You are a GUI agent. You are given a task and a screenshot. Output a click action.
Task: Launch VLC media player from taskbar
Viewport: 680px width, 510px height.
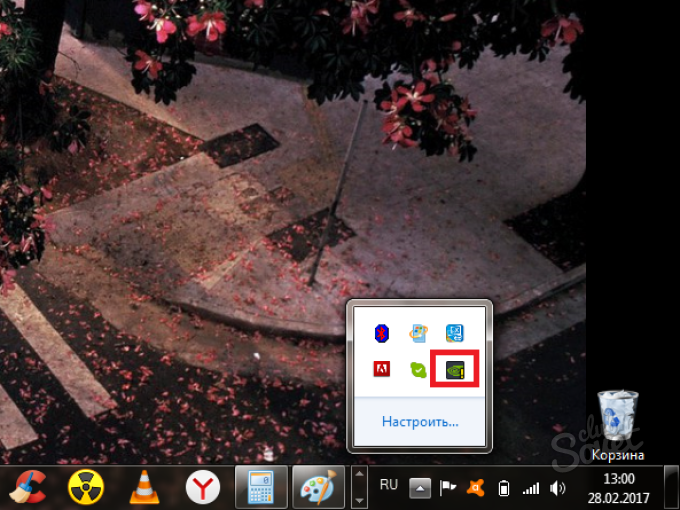pos(145,488)
